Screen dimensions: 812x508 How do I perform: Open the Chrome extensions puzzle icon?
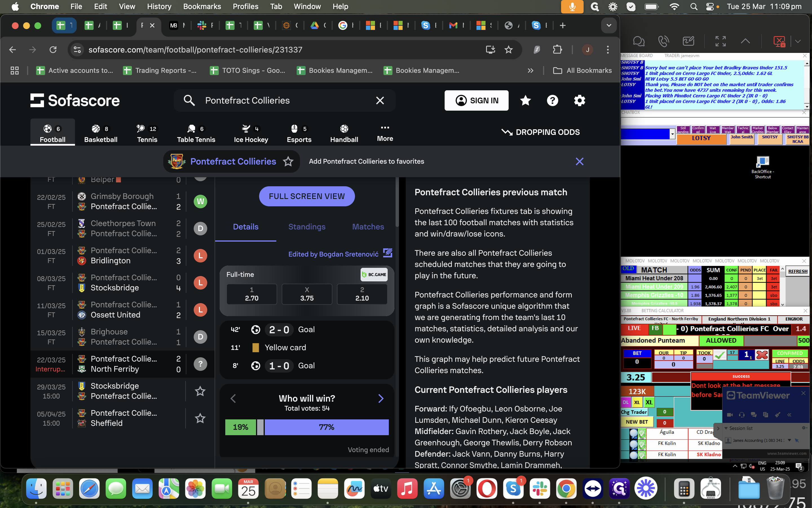[557, 50]
